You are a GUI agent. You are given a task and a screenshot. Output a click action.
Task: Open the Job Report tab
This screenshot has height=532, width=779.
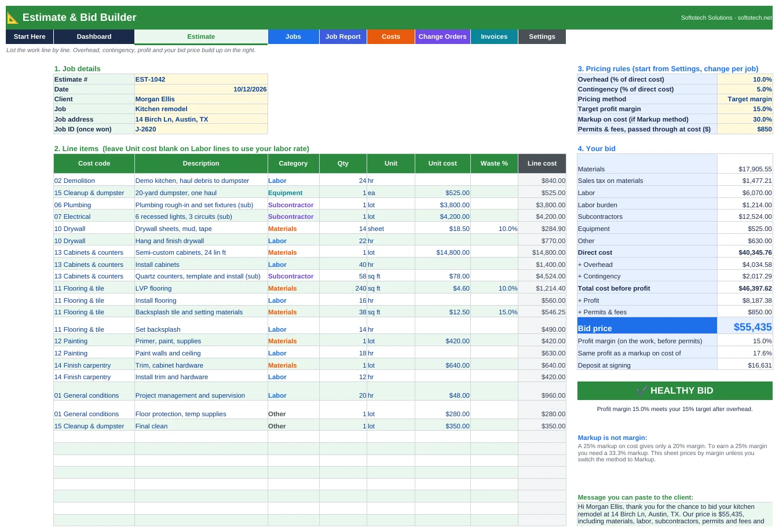click(343, 36)
